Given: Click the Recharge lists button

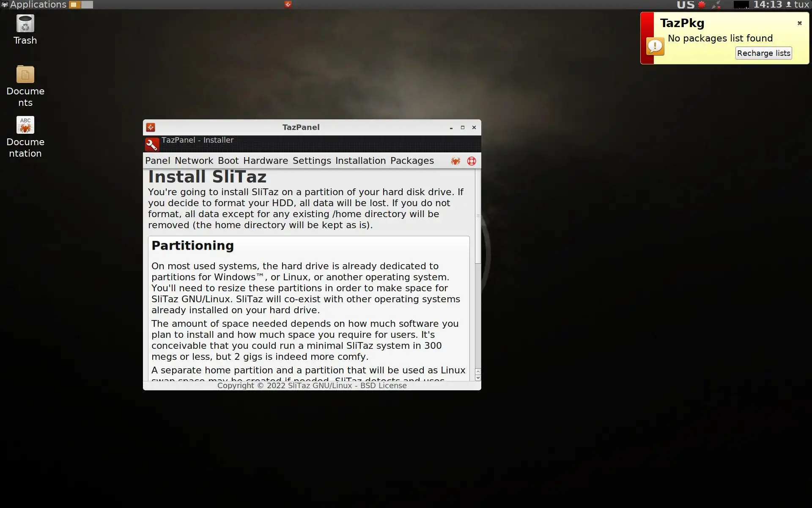Looking at the screenshot, I should 763,53.
